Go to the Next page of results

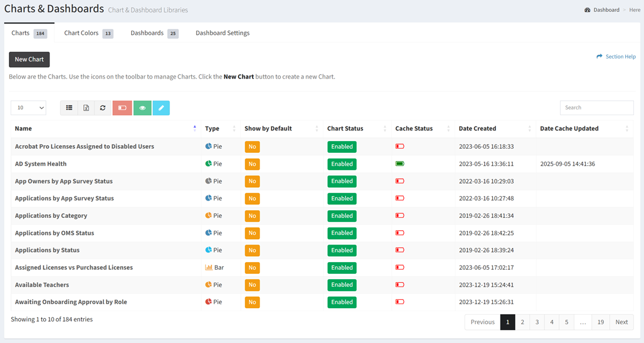click(x=622, y=322)
